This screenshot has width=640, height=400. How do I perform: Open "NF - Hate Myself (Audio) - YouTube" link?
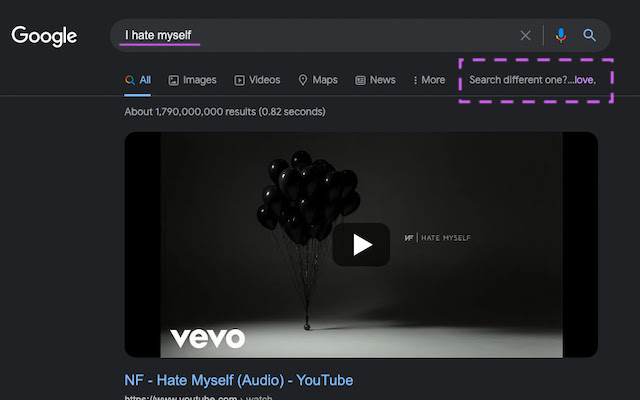pyautogui.click(x=238, y=380)
